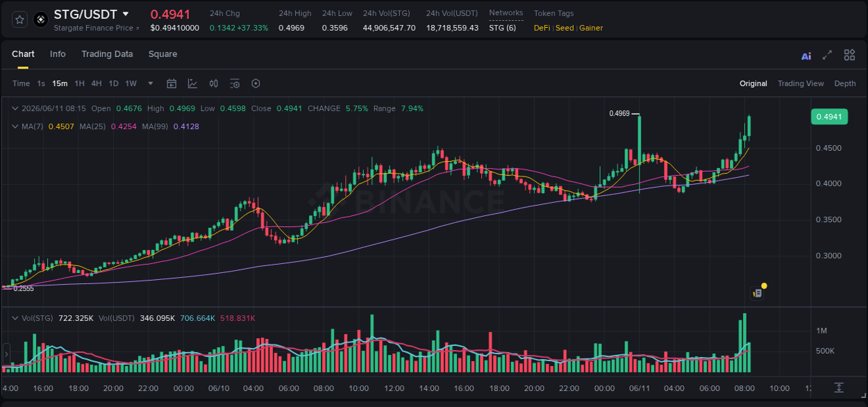Switch to the Info tab
This screenshot has height=407, width=868.
pyautogui.click(x=58, y=54)
